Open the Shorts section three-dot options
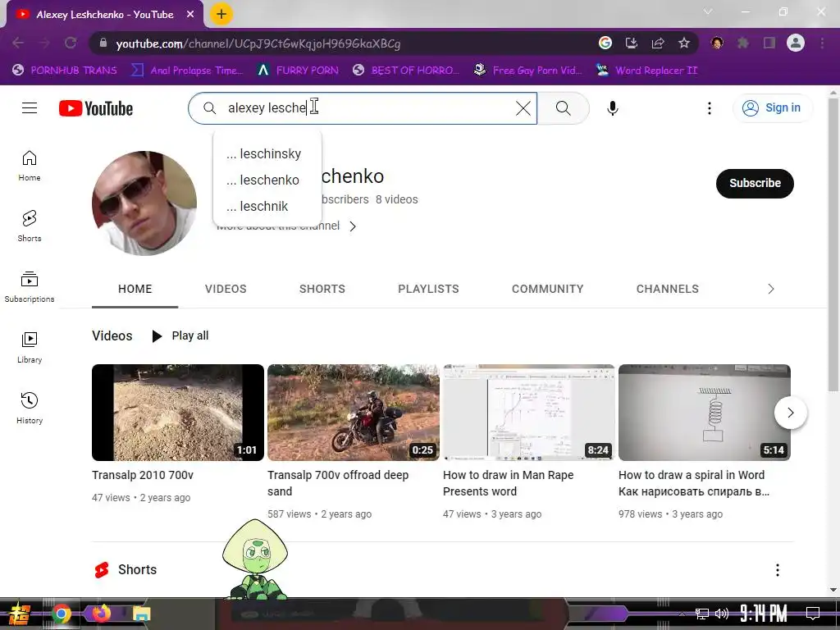Screen dimensions: 840x630 778,570
